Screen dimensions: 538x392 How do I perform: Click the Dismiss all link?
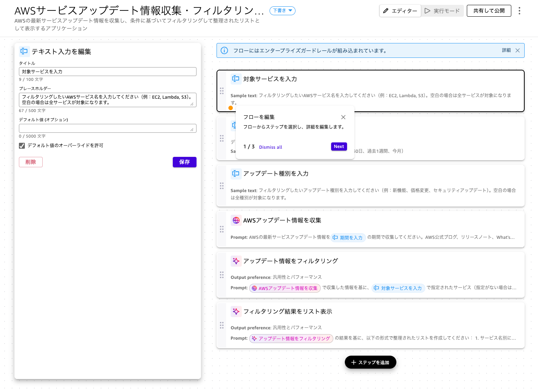click(x=270, y=147)
